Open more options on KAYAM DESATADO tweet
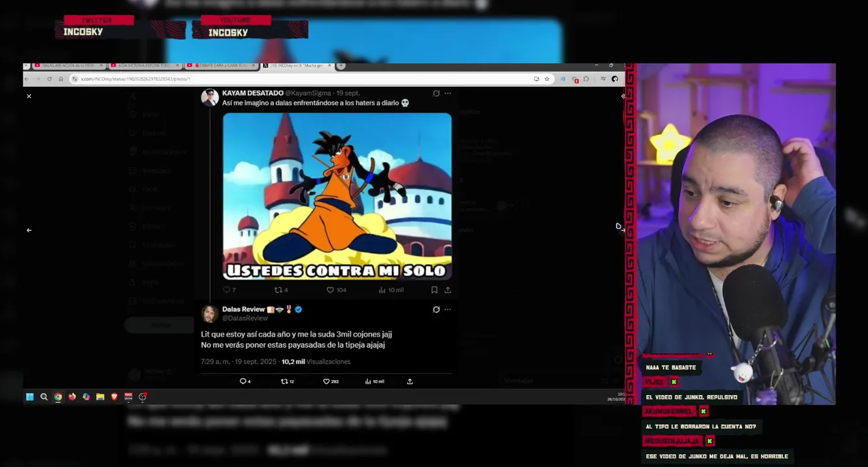 pyautogui.click(x=447, y=93)
